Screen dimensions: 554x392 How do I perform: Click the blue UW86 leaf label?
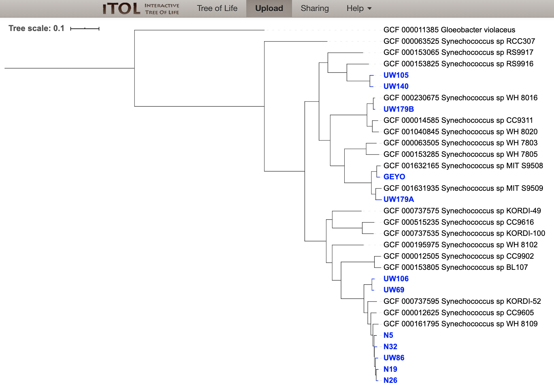(x=394, y=358)
